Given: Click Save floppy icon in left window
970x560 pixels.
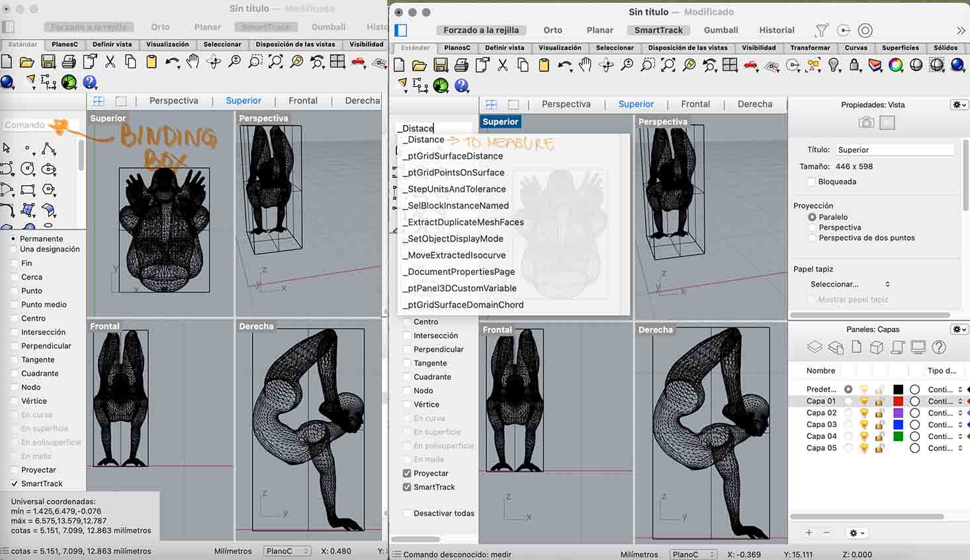Looking at the screenshot, I should pyautogui.click(x=48, y=61).
